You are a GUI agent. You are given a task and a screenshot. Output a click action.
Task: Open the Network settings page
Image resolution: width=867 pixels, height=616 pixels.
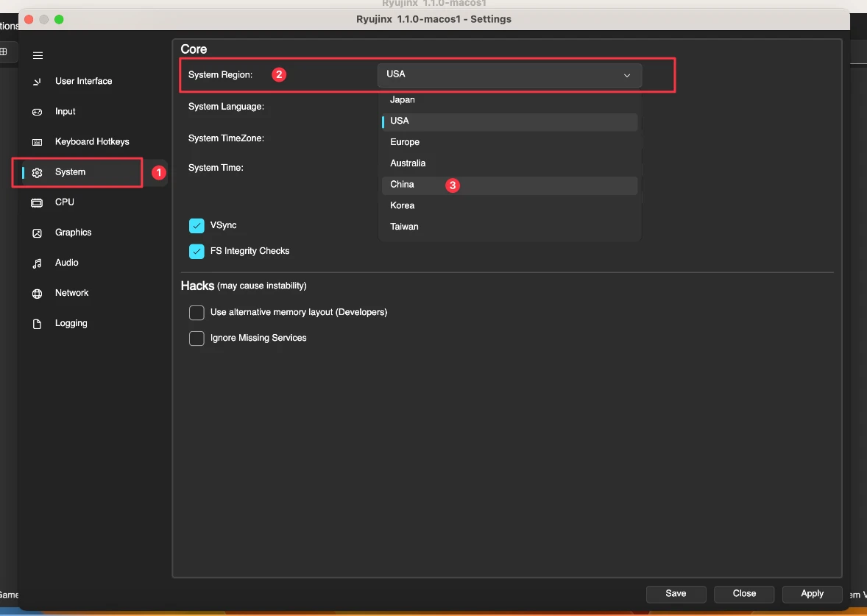point(71,293)
